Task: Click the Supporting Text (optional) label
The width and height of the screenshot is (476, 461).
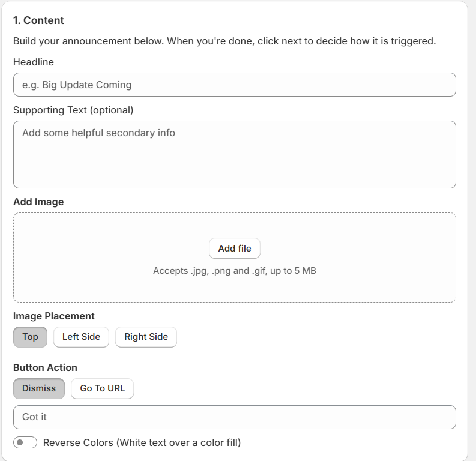Action: (73, 110)
